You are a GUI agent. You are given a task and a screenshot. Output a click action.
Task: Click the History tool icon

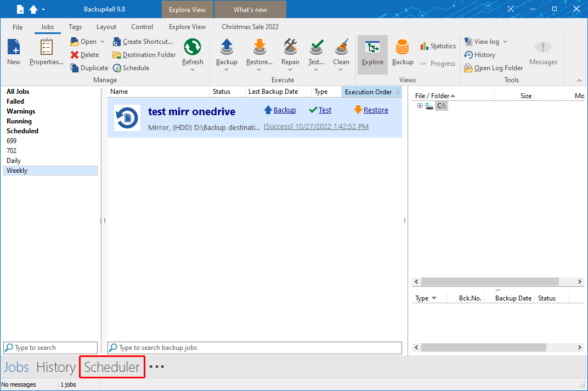coord(480,54)
